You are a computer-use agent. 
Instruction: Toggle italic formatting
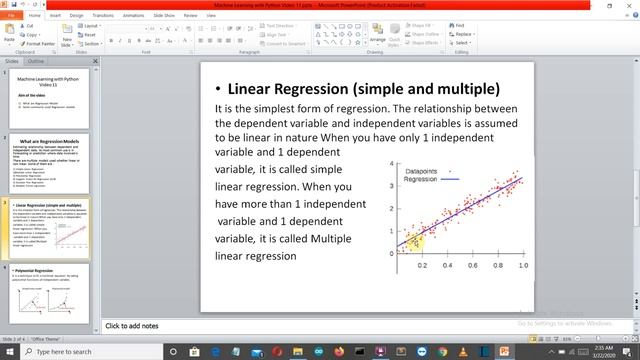coord(120,41)
